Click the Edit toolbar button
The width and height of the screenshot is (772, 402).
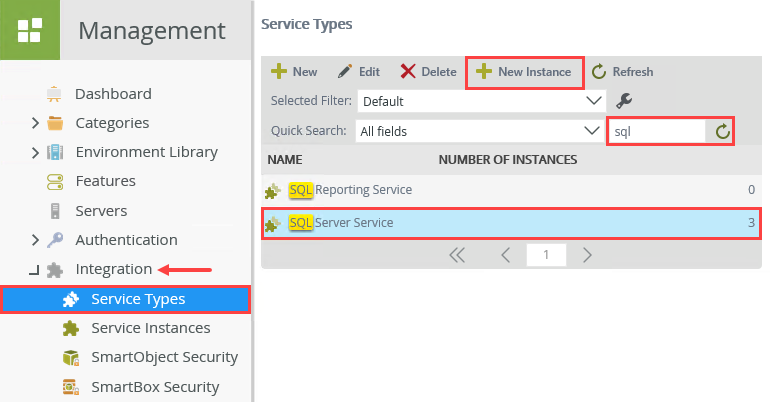pos(358,72)
